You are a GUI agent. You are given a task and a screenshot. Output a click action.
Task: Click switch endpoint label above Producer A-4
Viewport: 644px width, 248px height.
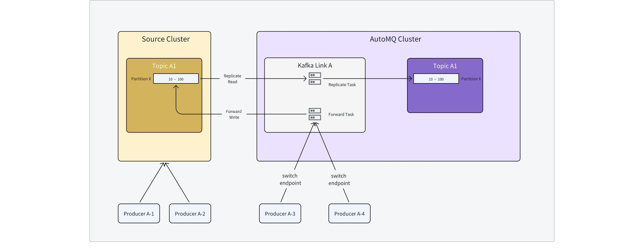pyautogui.click(x=339, y=179)
